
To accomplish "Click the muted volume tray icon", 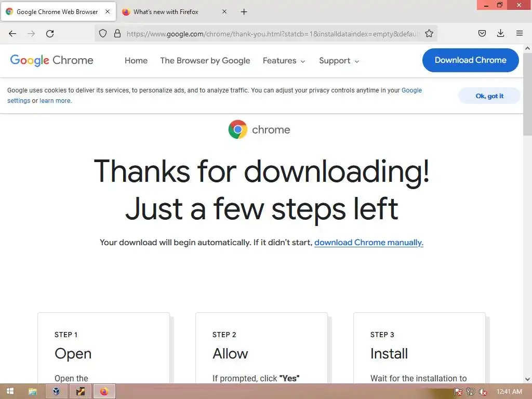I will (483, 392).
